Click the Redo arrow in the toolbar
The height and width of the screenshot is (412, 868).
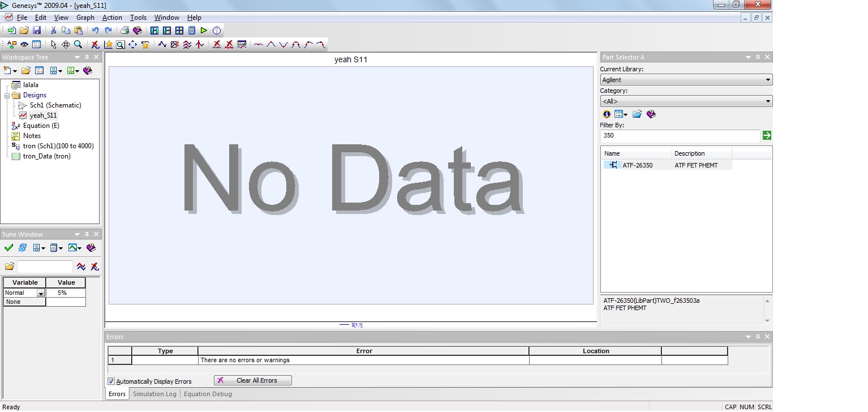point(108,31)
